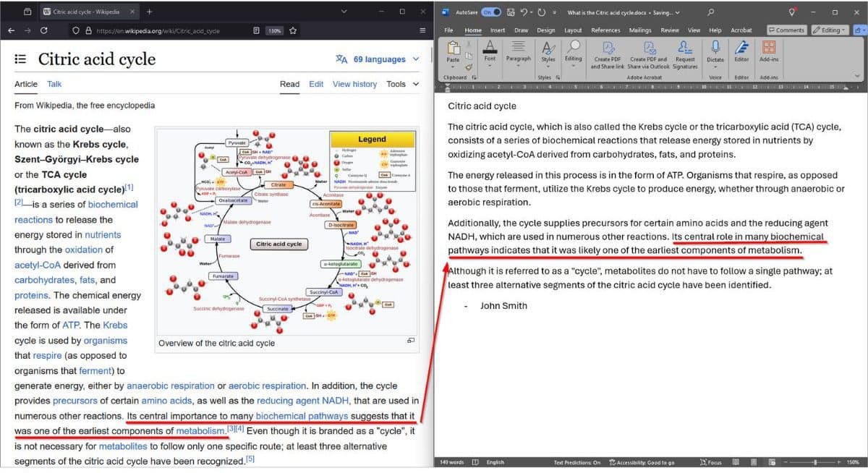Toggle Text Predictions in Word status bar

point(577,462)
